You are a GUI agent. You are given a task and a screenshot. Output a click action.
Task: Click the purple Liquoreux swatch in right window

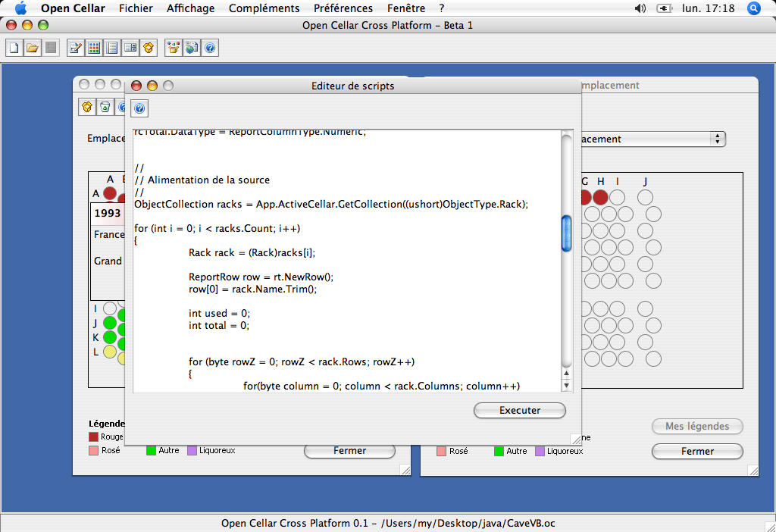(x=540, y=452)
